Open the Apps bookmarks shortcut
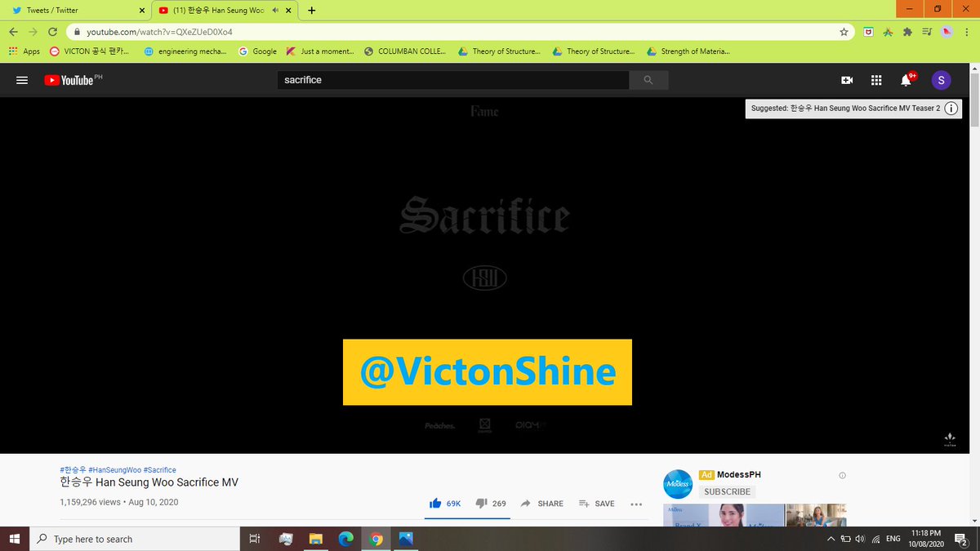This screenshot has height=551, width=980. coord(24,51)
